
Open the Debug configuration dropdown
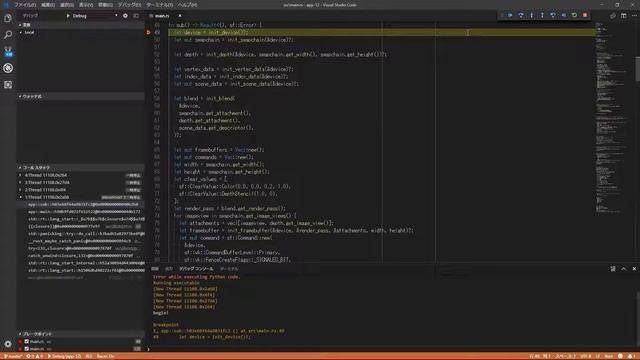tap(95, 16)
